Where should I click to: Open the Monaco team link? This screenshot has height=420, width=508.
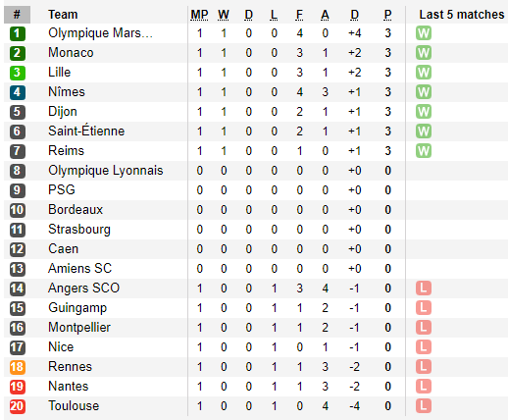point(71,53)
